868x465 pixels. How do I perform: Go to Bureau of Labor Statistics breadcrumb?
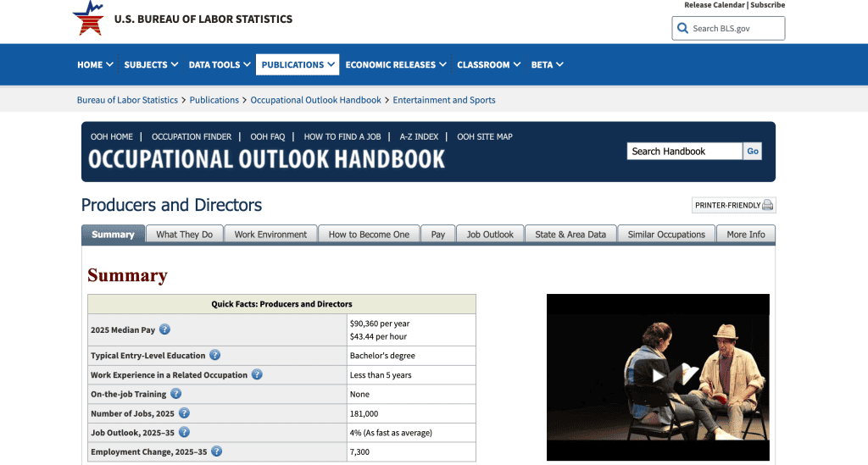tap(127, 100)
